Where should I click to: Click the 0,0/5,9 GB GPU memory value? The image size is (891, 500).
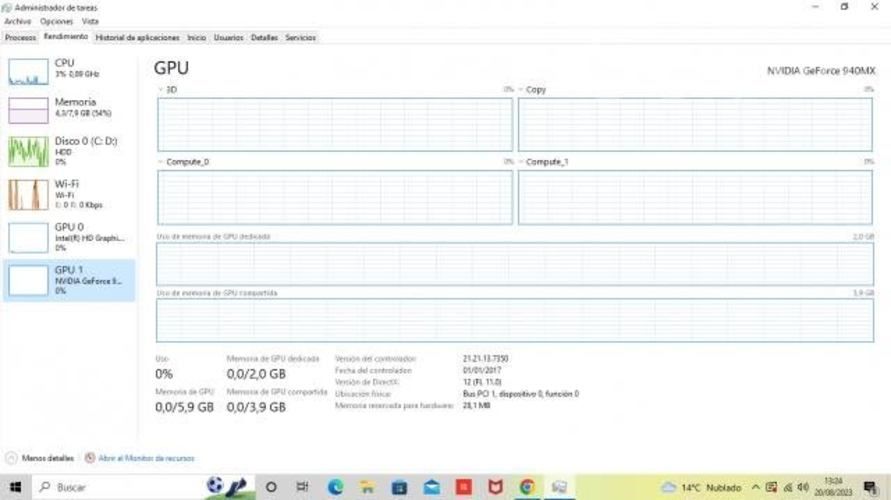pos(185,407)
